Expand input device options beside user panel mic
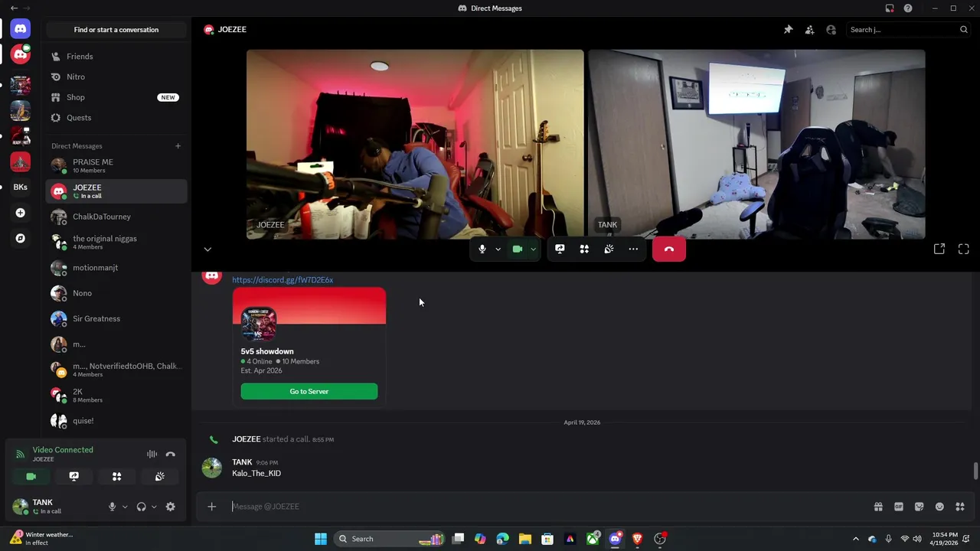Viewport: 980px width, 551px height. [125, 507]
